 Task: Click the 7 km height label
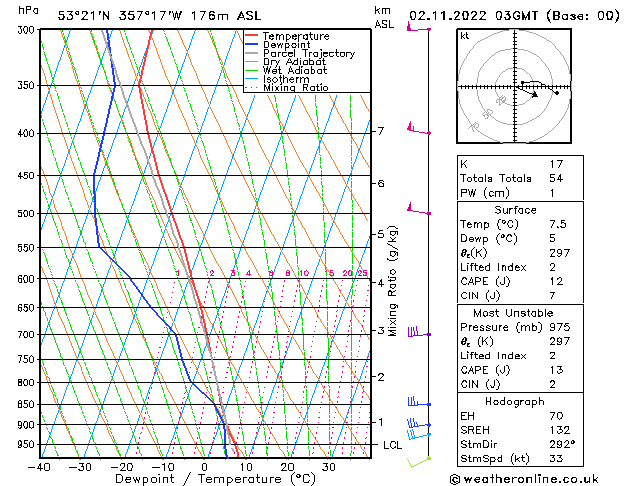pyautogui.click(x=380, y=131)
